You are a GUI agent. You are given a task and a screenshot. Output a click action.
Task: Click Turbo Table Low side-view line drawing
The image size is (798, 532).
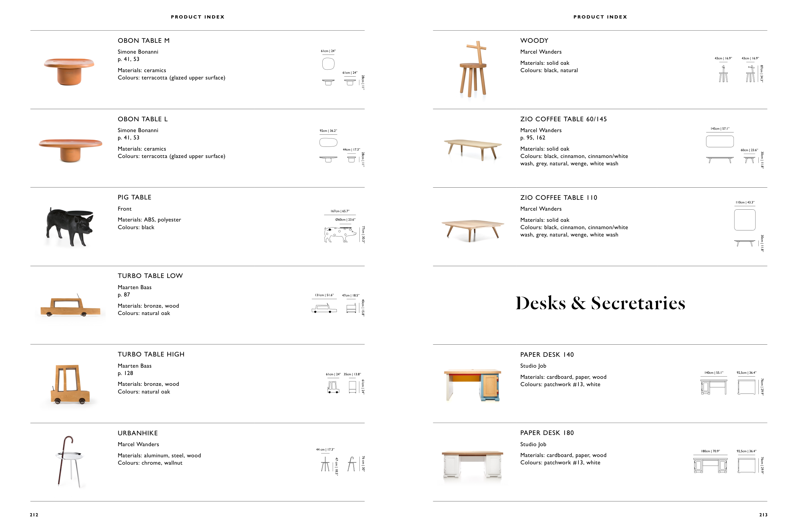(324, 308)
